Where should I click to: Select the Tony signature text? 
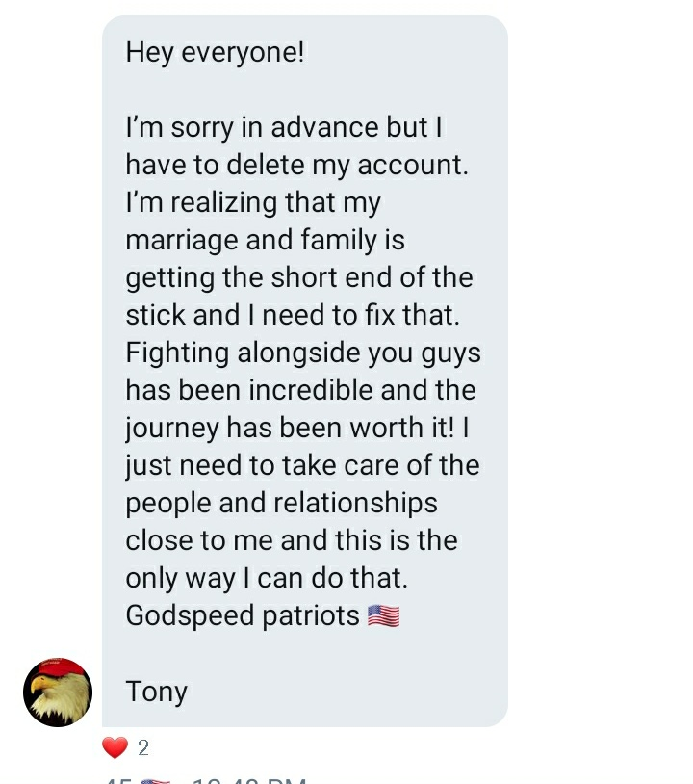click(156, 692)
